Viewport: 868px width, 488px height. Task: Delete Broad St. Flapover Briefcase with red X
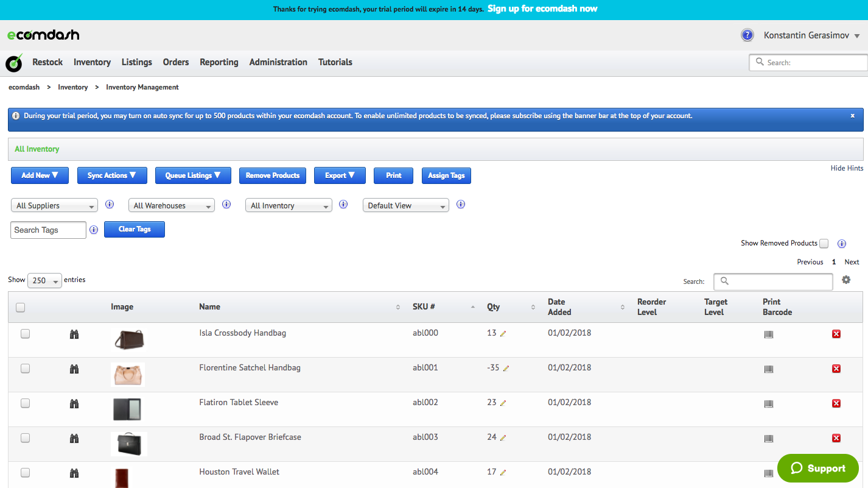point(836,438)
